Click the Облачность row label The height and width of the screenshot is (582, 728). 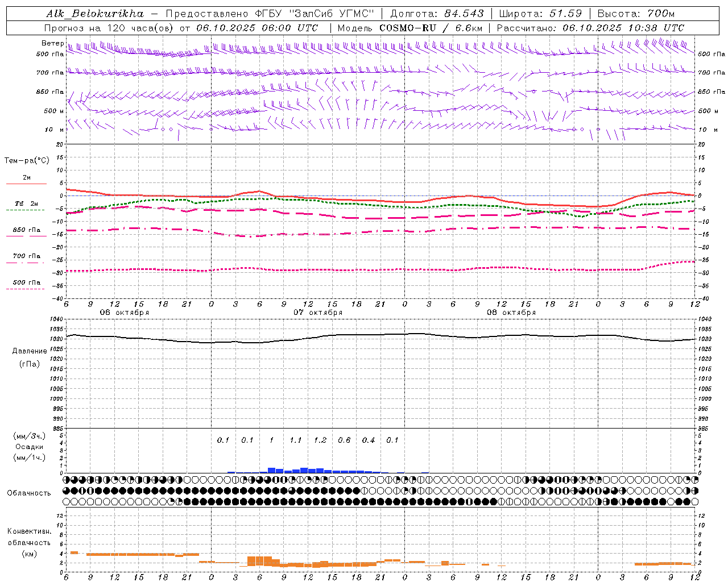pyautogui.click(x=29, y=493)
